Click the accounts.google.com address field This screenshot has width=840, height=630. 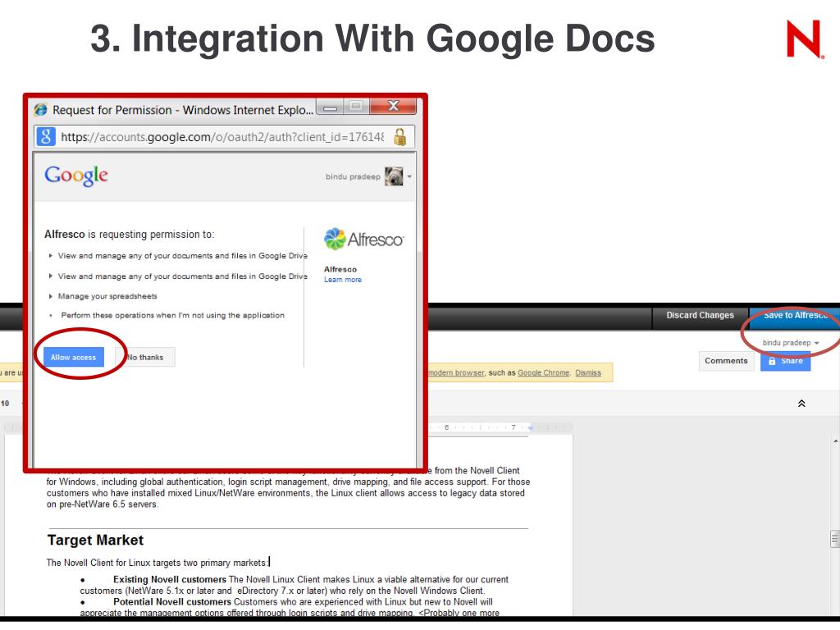point(222,137)
